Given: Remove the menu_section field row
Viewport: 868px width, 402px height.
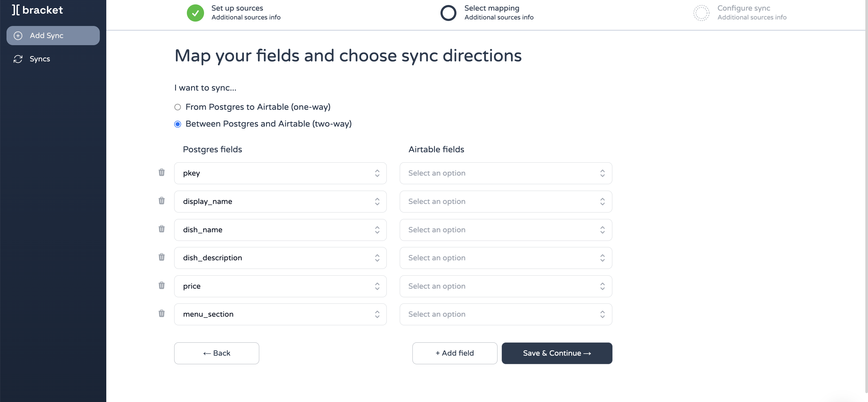Looking at the screenshot, I should [162, 313].
